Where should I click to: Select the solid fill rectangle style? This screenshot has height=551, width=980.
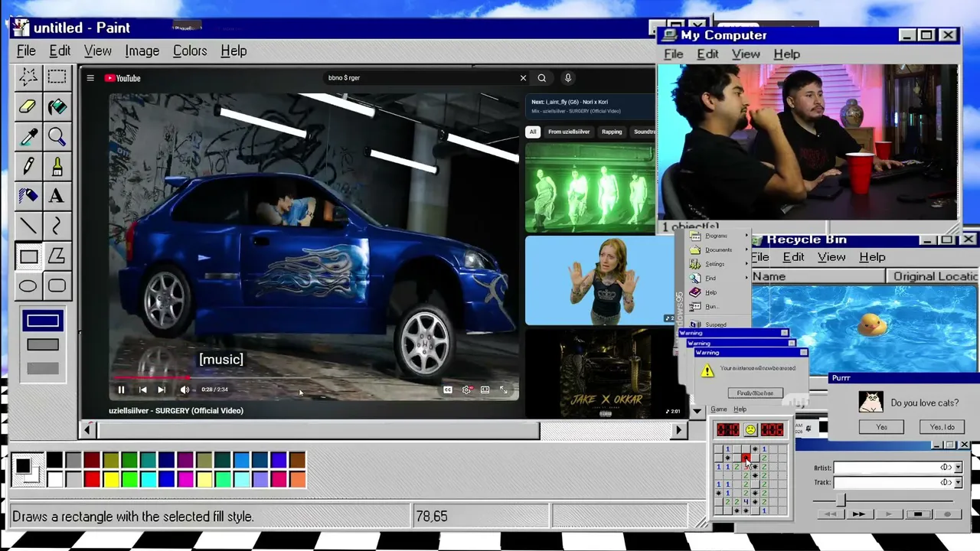(43, 369)
